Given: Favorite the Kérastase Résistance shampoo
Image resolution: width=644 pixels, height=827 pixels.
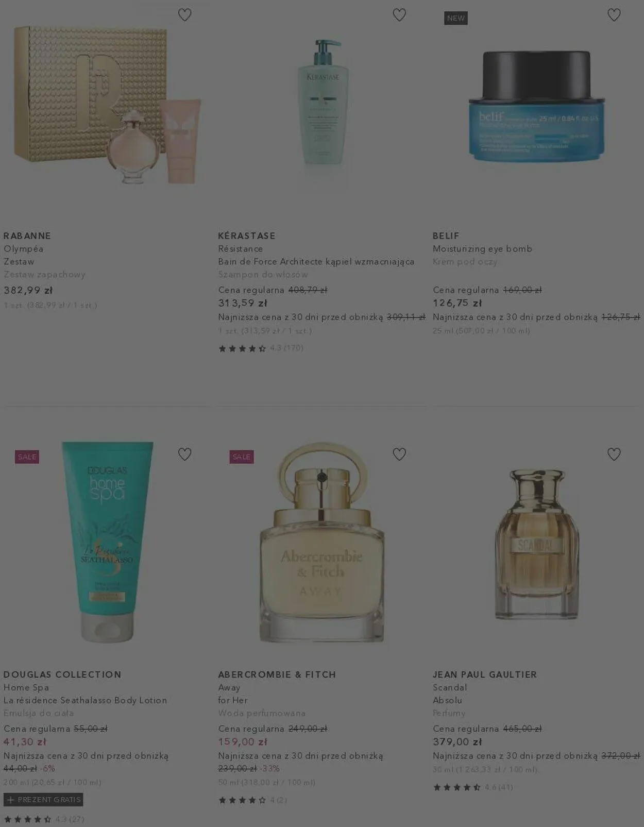Looking at the screenshot, I should (x=399, y=15).
